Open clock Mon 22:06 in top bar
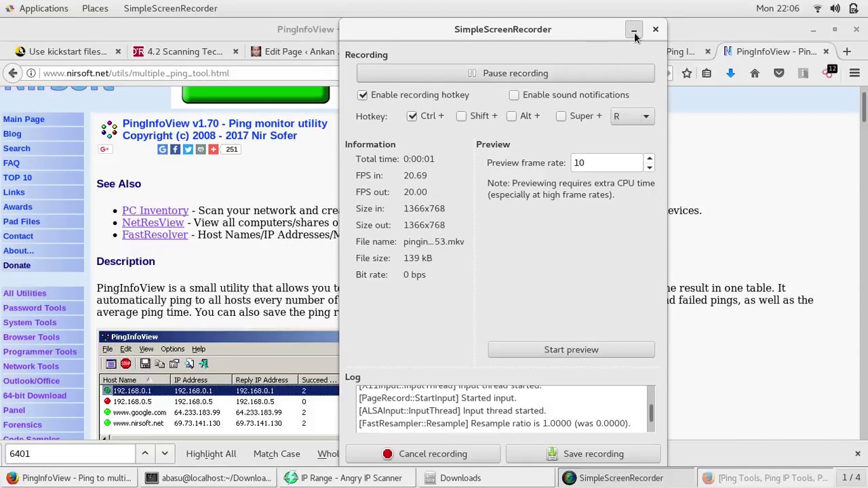Image resolution: width=868 pixels, height=488 pixels. 777,8
